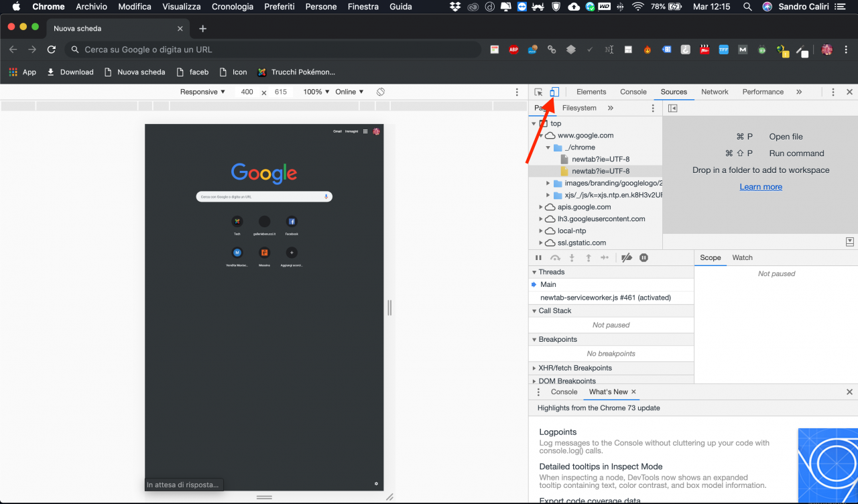Step out of the current function

(589, 258)
